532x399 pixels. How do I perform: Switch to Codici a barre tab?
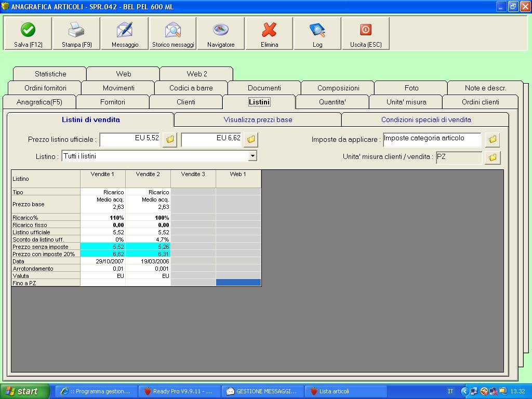(191, 88)
